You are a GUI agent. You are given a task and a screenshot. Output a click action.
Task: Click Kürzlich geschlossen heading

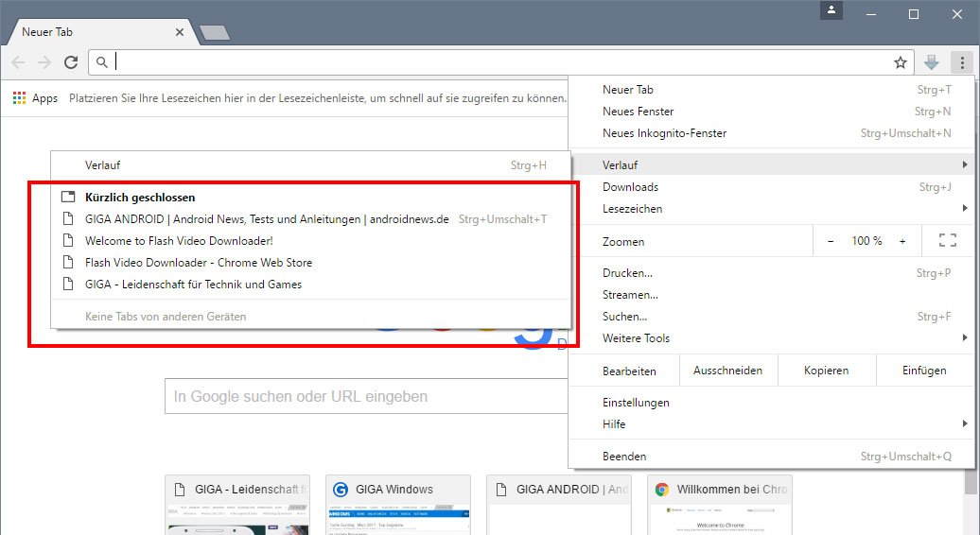[x=140, y=198]
